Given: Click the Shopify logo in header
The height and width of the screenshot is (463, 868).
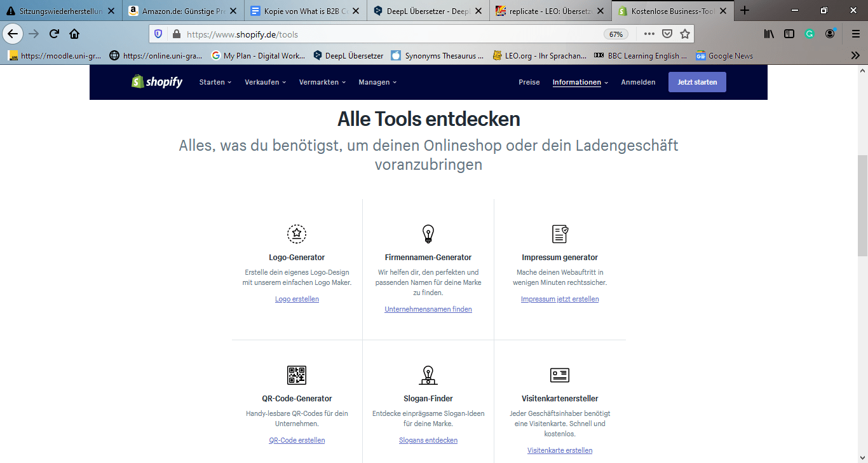Looking at the screenshot, I should click(157, 82).
